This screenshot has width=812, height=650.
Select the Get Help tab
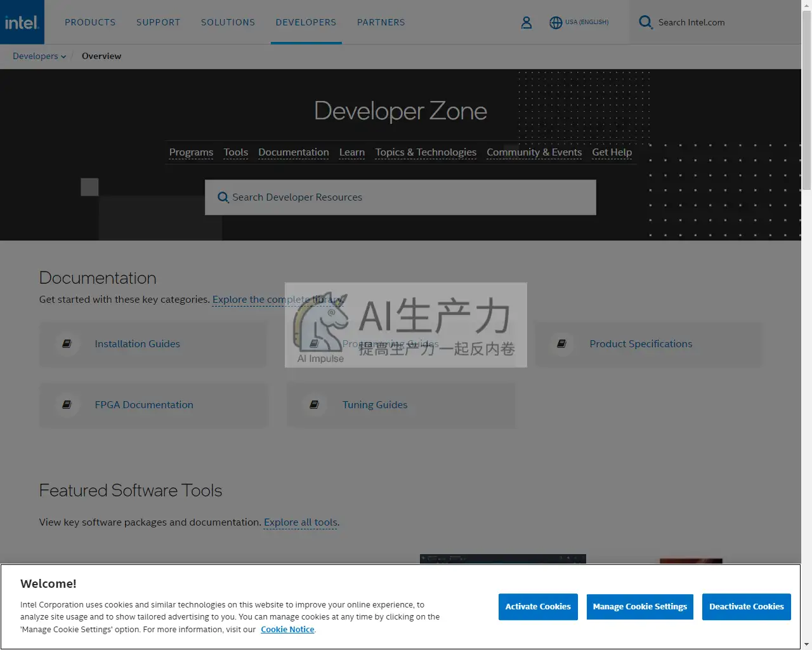pyautogui.click(x=612, y=152)
